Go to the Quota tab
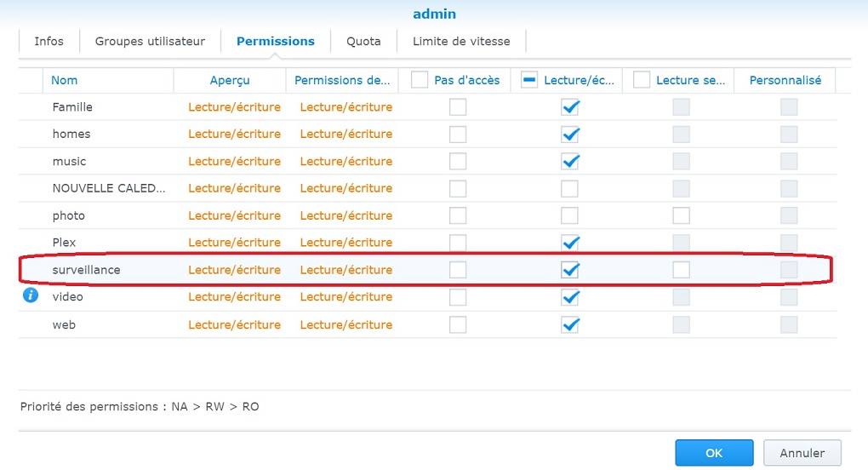This screenshot has width=868, height=470. pos(363,41)
